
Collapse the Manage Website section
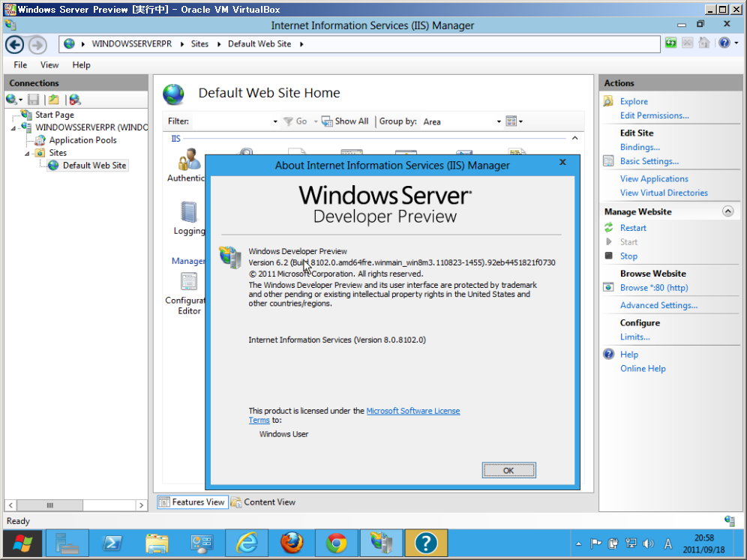(727, 212)
